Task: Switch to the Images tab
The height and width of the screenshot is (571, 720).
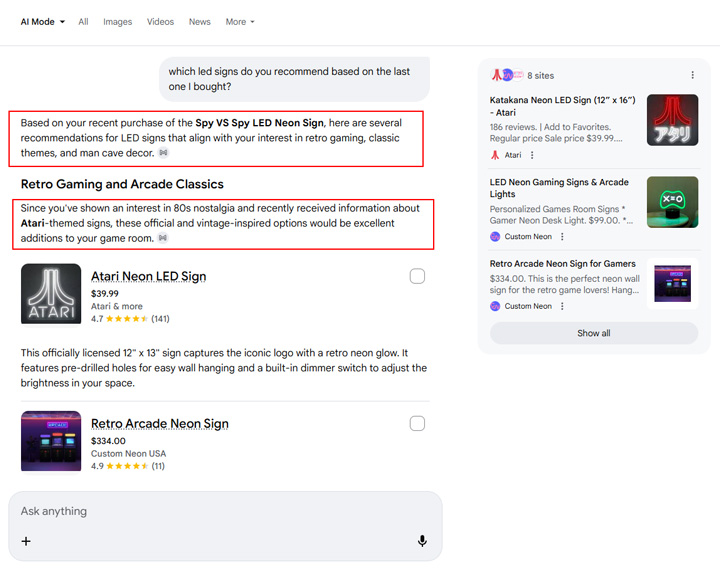Action: 117,22
